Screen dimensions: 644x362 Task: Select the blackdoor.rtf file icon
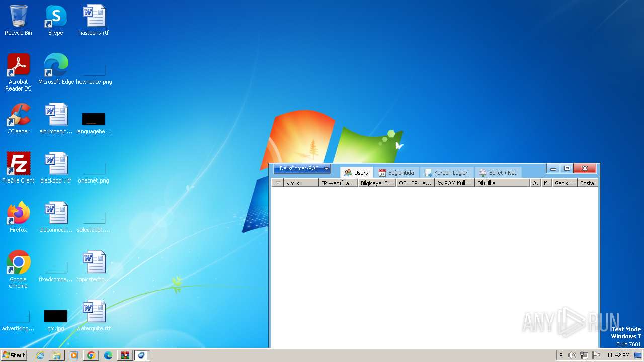pyautogui.click(x=56, y=168)
